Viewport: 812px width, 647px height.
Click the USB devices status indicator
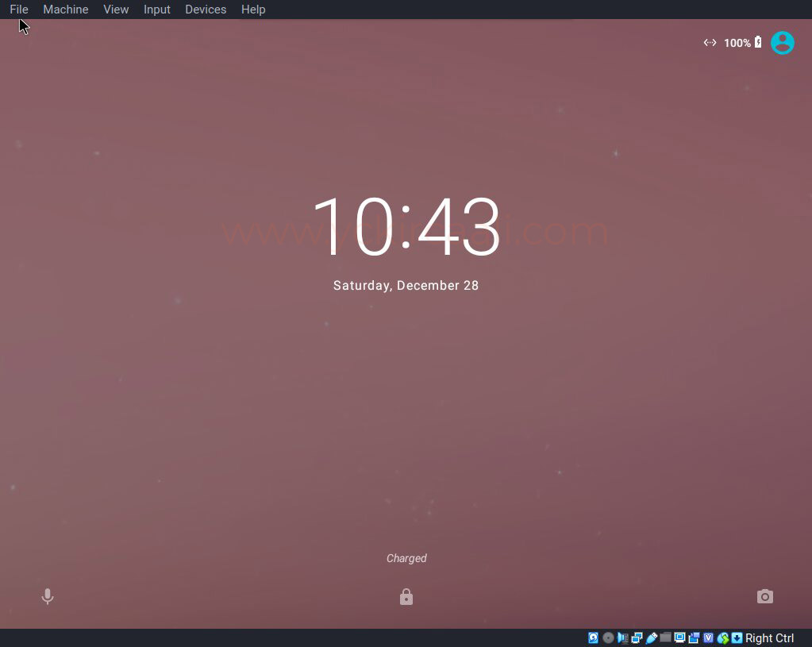pyautogui.click(x=652, y=638)
